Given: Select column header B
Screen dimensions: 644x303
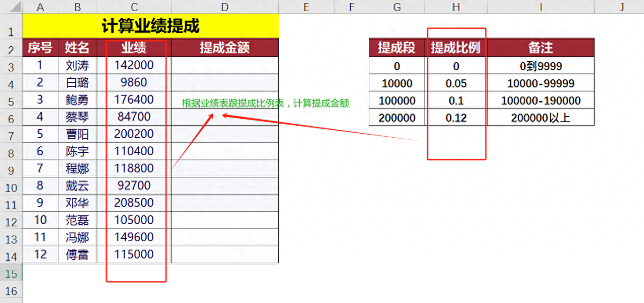Looking at the screenshot, I should click(77, 7).
